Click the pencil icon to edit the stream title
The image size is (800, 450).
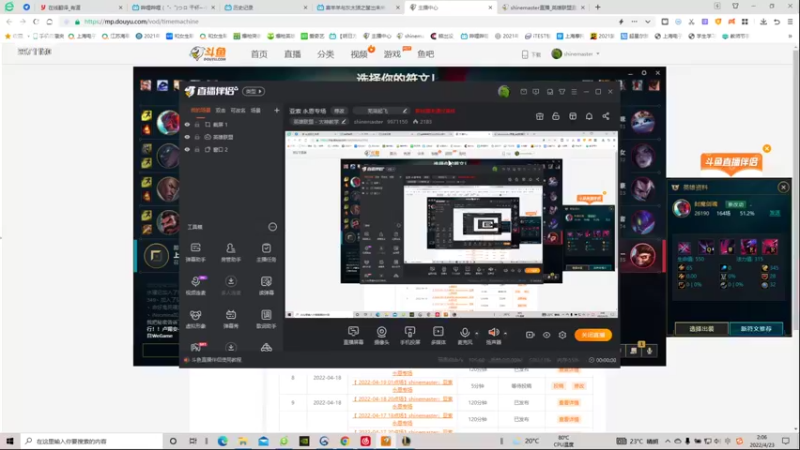405,111
